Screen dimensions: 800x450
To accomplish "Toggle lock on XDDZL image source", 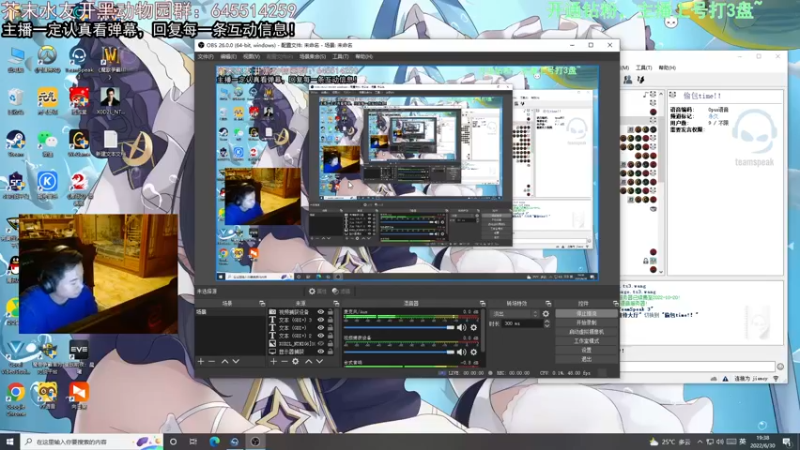I will [x=330, y=344].
